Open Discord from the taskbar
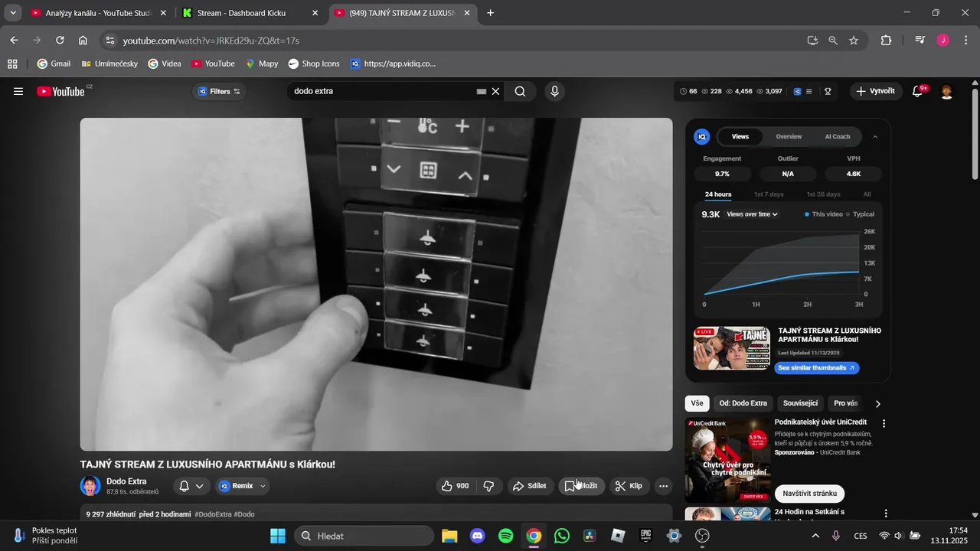This screenshot has width=980, height=551. pos(478,536)
